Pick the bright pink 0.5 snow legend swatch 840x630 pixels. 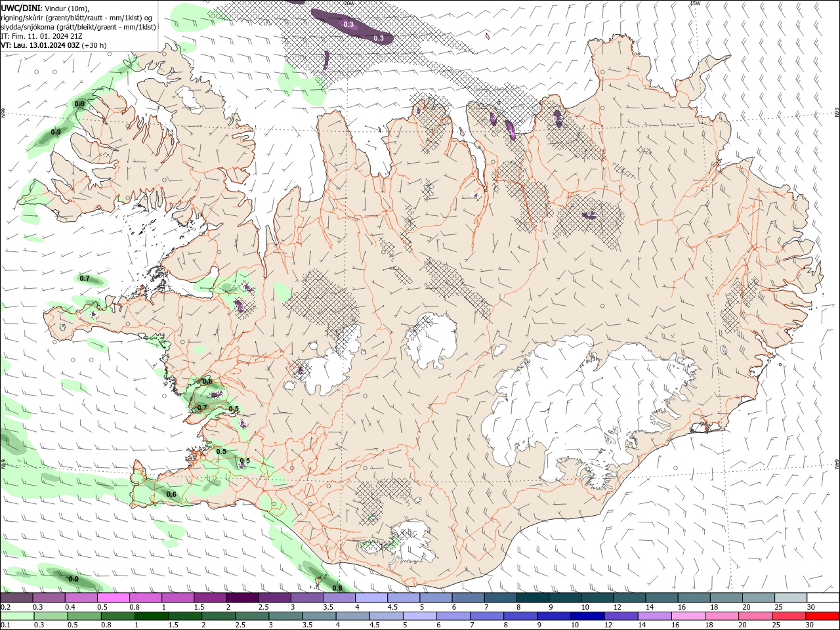click(x=113, y=598)
